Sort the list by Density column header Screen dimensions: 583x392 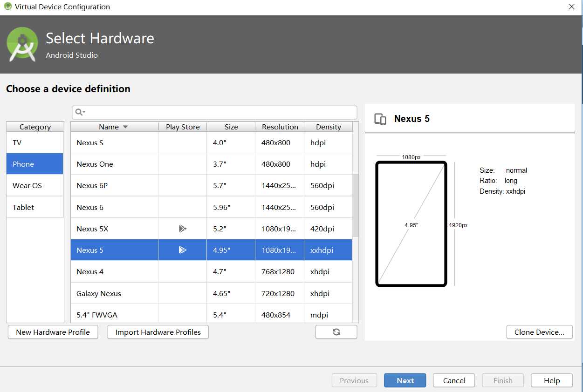(329, 127)
